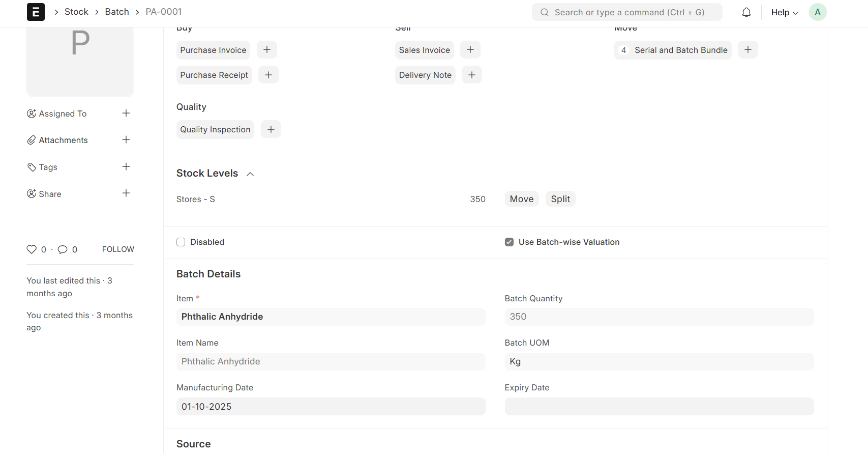Click the ERPNext home logo icon
The image size is (868, 453).
coord(36,12)
